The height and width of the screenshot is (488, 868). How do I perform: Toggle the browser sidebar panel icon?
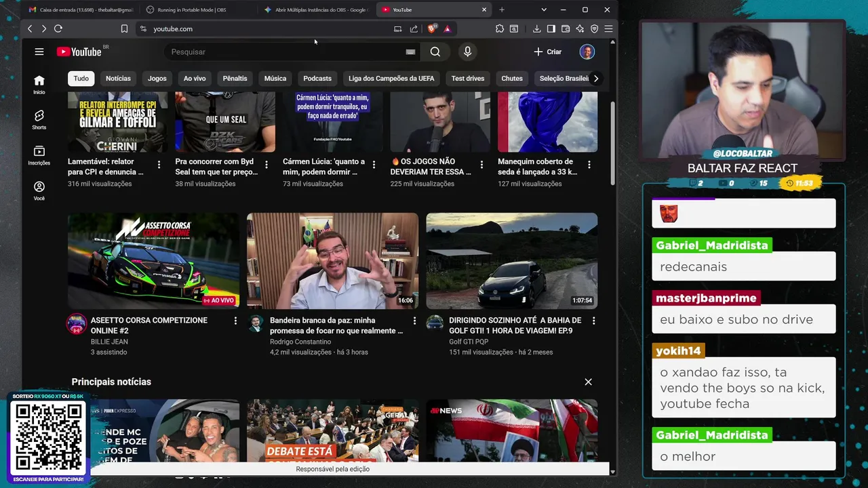tap(551, 28)
